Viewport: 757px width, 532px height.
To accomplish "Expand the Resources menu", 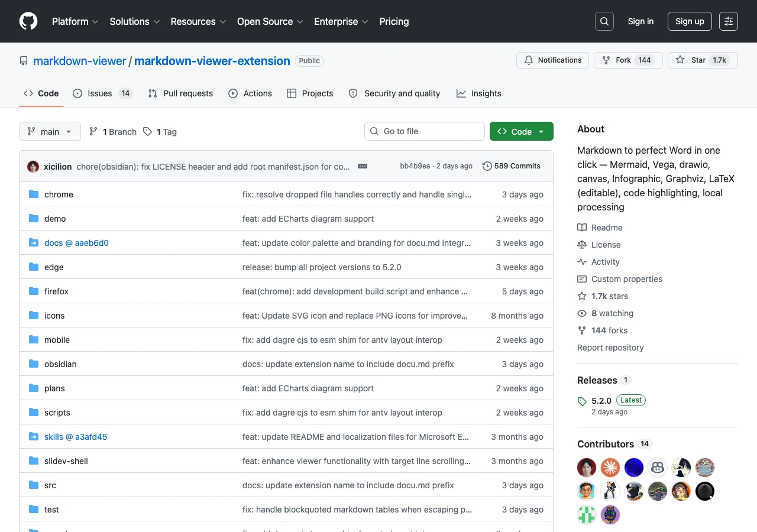I will click(198, 21).
